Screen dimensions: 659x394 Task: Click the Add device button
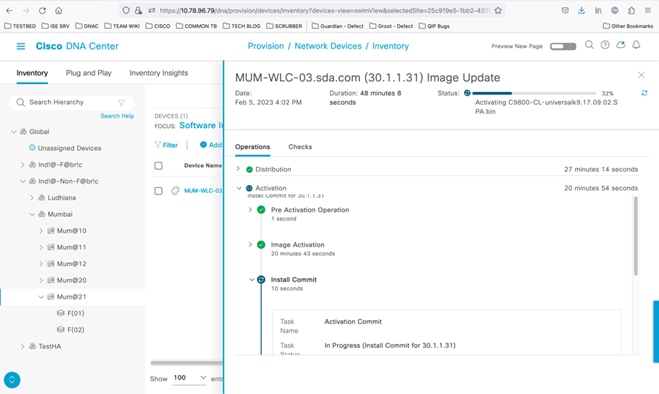(211, 145)
